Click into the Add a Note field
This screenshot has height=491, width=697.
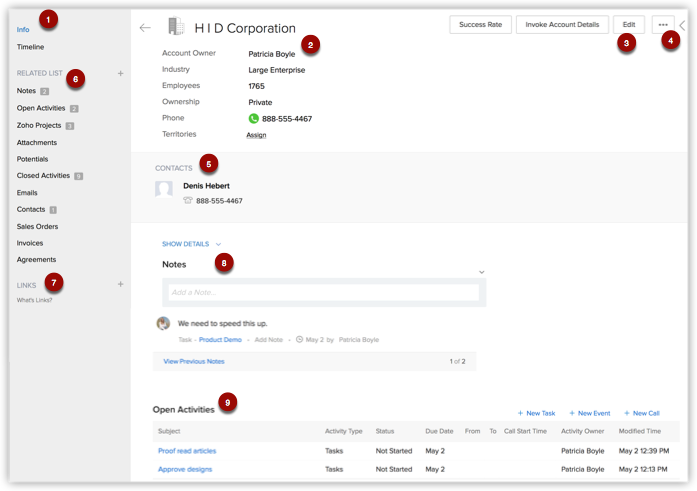pos(321,292)
